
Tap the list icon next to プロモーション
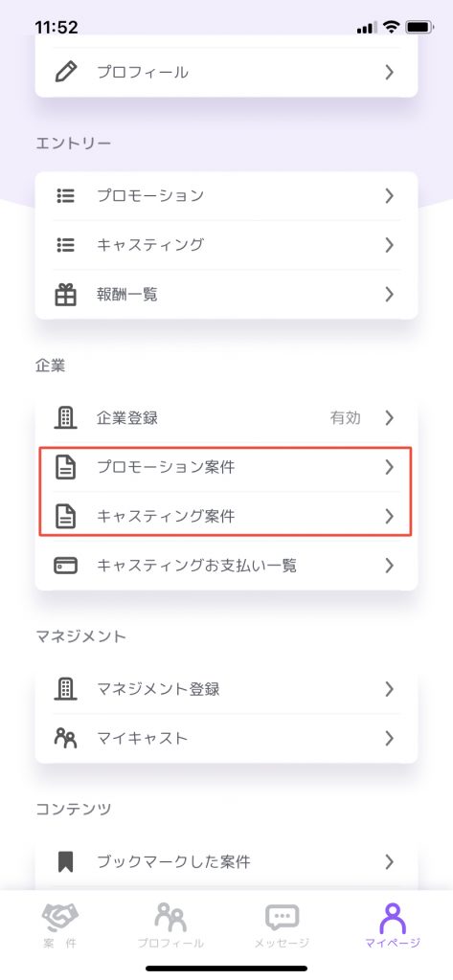(65, 195)
